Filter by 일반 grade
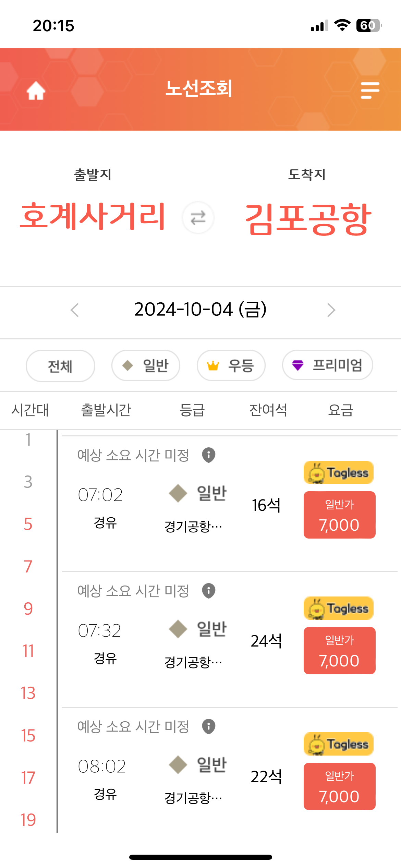 [x=146, y=365]
